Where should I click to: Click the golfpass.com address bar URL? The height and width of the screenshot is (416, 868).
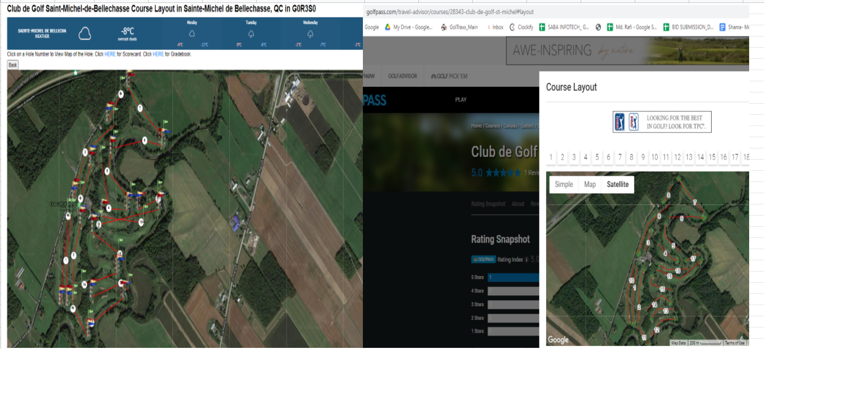point(450,12)
